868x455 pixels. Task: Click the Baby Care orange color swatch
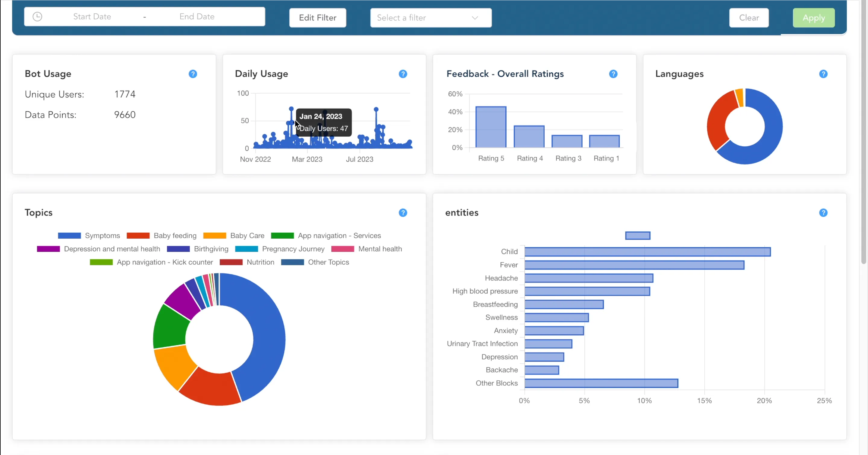[215, 235]
